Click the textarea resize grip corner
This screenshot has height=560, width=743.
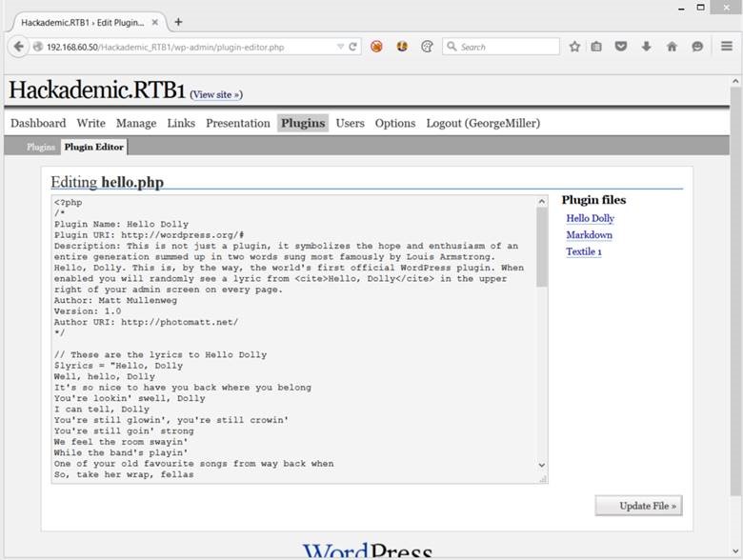point(543,478)
